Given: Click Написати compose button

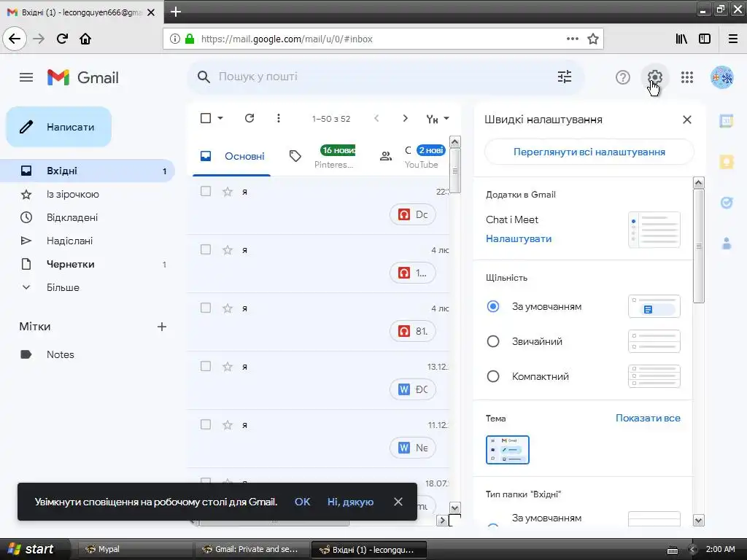Looking at the screenshot, I should (x=58, y=127).
